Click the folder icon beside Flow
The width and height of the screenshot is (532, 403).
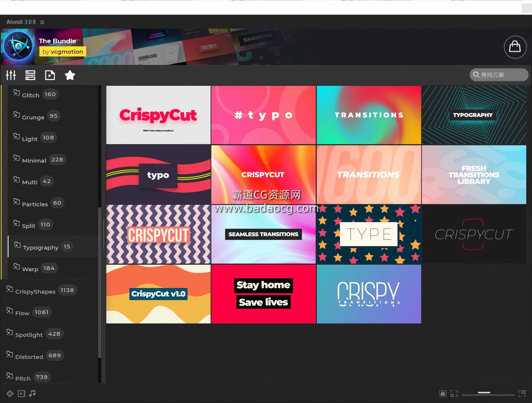pos(10,311)
